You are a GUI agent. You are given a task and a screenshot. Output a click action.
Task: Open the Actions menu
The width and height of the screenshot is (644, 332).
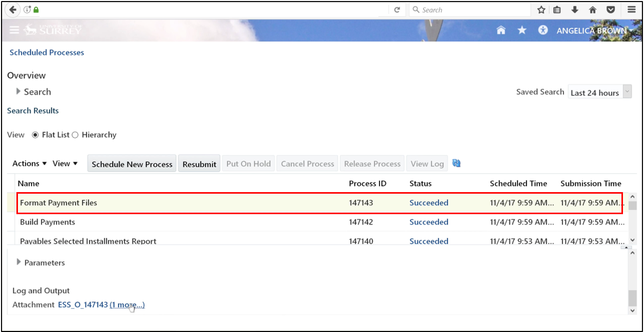tap(29, 163)
